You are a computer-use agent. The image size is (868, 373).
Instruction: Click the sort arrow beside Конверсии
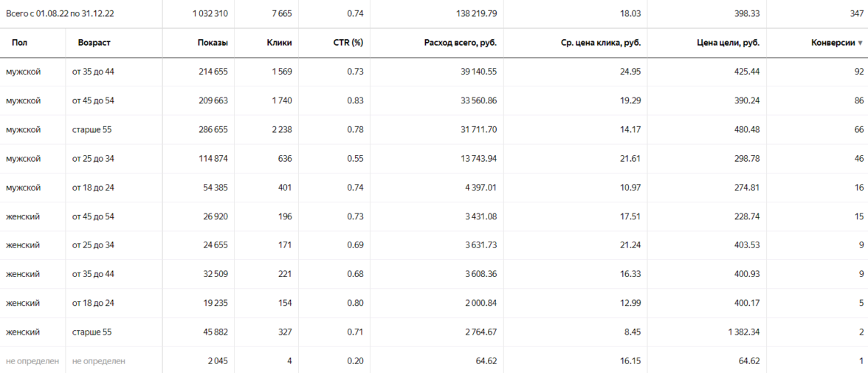[x=861, y=44]
